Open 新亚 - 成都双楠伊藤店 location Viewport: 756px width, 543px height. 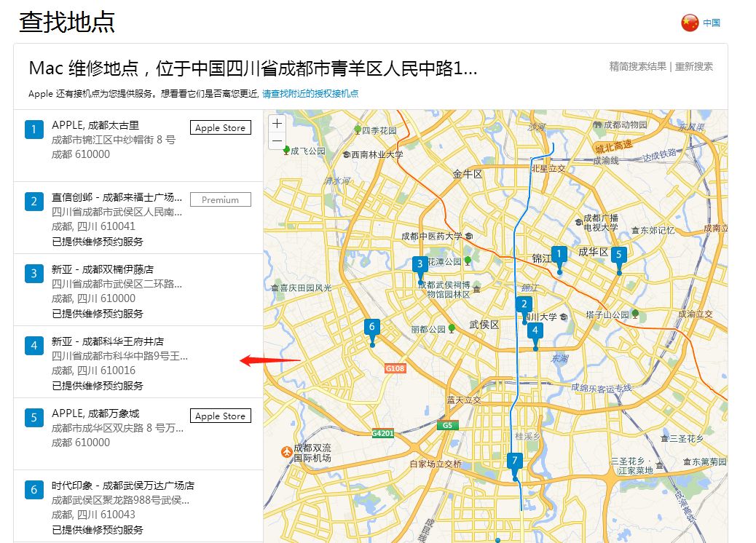coord(103,269)
